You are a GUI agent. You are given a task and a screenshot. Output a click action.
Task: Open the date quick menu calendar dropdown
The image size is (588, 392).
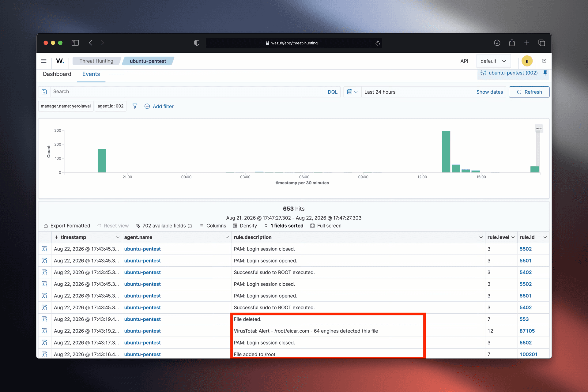[x=352, y=92]
